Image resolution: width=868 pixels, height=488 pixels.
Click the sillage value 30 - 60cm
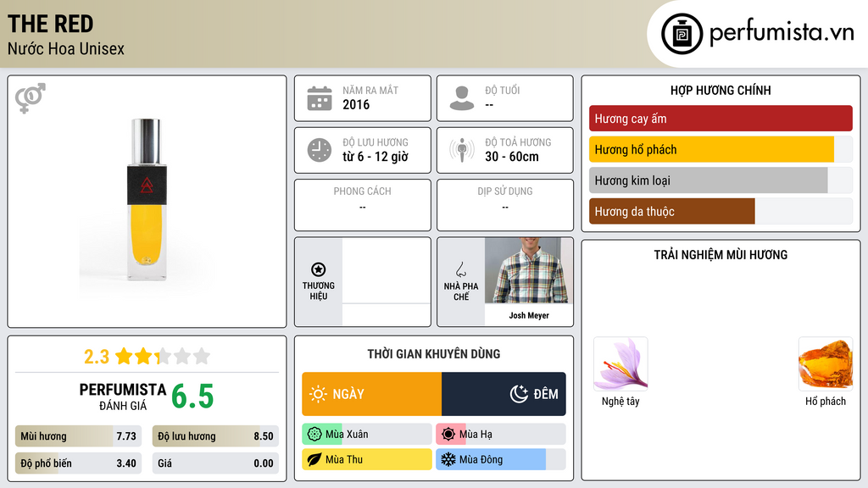[x=511, y=157]
